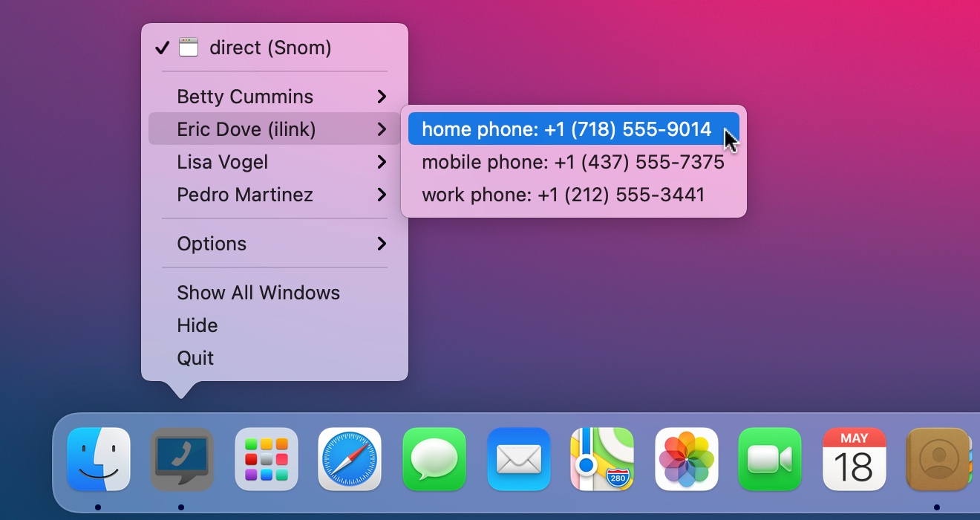The height and width of the screenshot is (520, 980).
Task: Launch Maps from the Dock
Action: (x=602, y=459)
